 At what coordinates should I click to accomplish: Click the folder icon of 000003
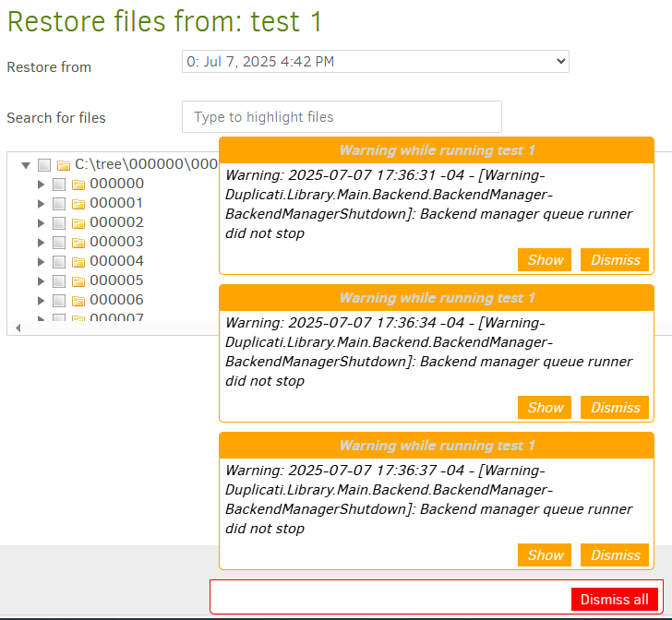[78, 243]
